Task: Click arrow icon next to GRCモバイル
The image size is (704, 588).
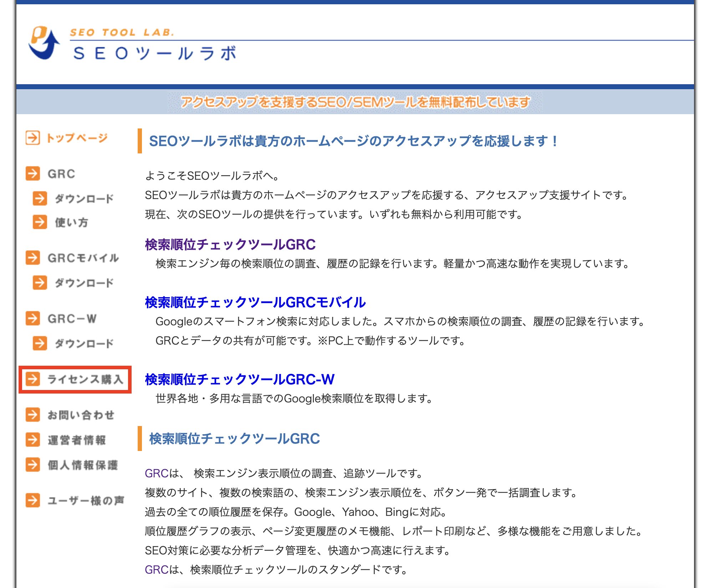Action: (32, 257)
